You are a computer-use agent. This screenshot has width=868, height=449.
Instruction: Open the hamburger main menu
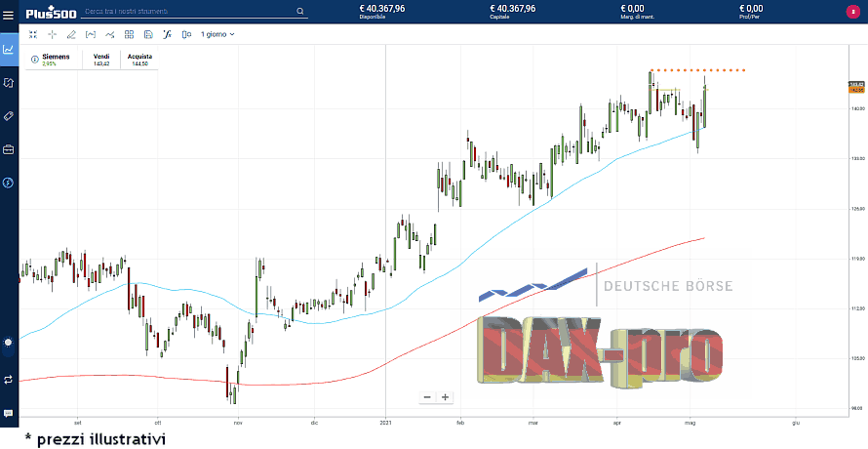click(8, 15)
